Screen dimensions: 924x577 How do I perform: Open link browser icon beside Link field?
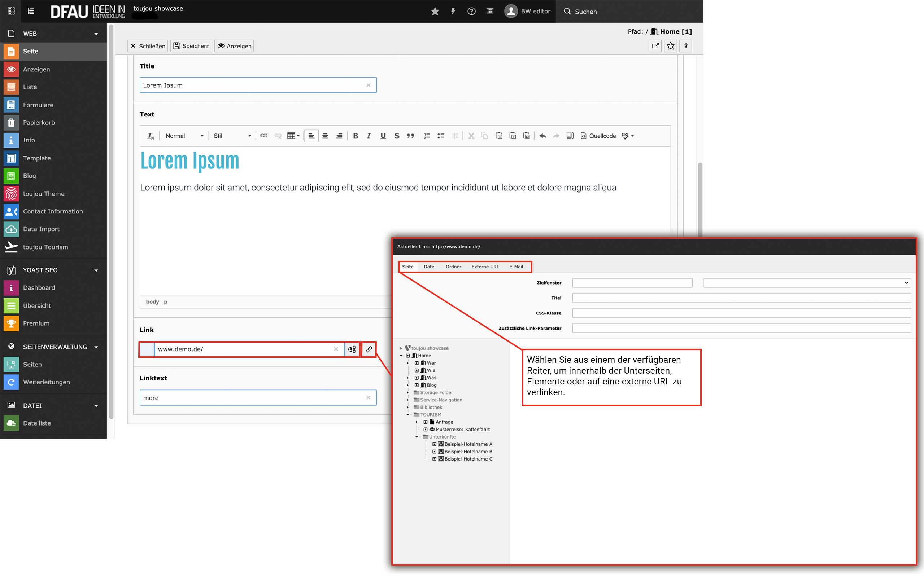point(369,349)
